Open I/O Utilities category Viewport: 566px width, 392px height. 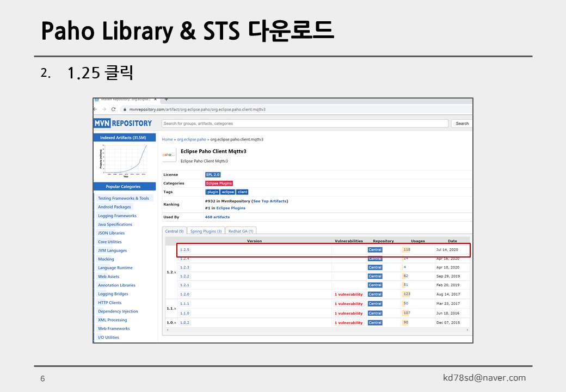(x=108, y=338)
